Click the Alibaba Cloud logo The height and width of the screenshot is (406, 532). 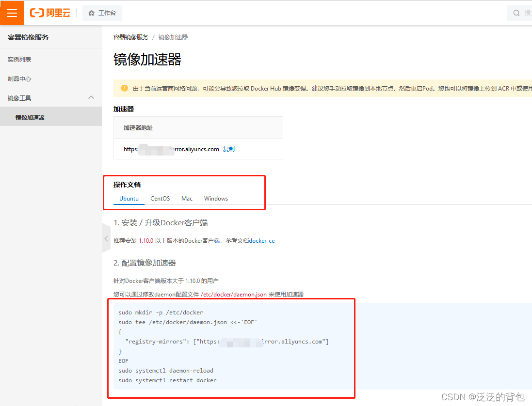(49, 13)
